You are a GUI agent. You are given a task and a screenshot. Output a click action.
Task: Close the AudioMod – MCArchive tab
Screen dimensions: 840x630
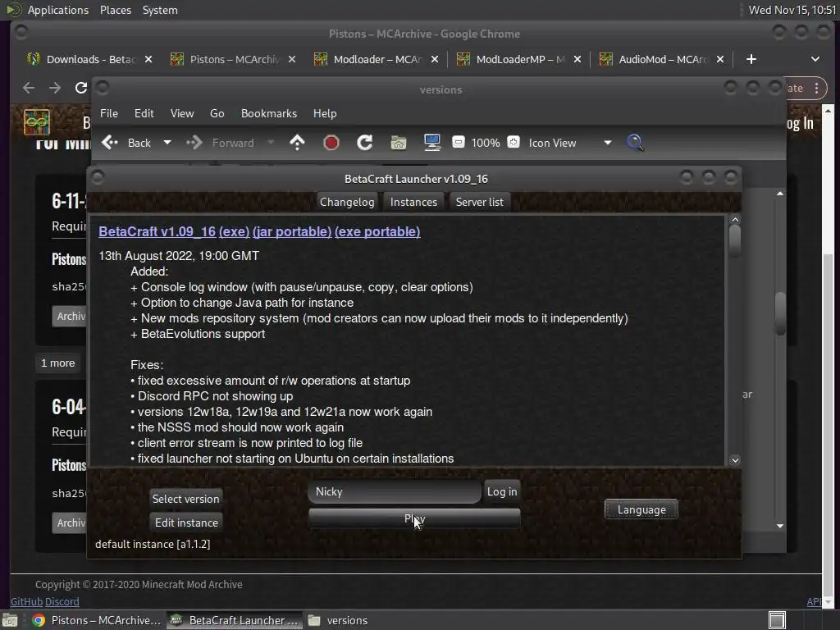click(x=720, y=59)
